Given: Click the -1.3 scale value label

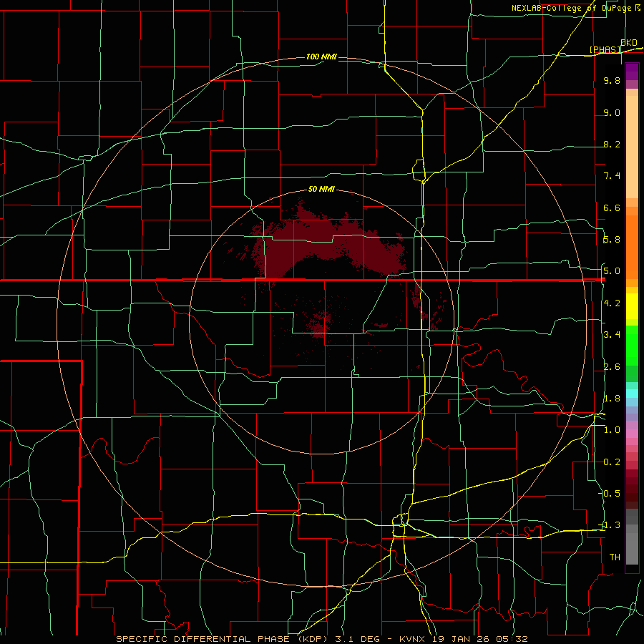Looking at the screenshot, I should 610,525.
